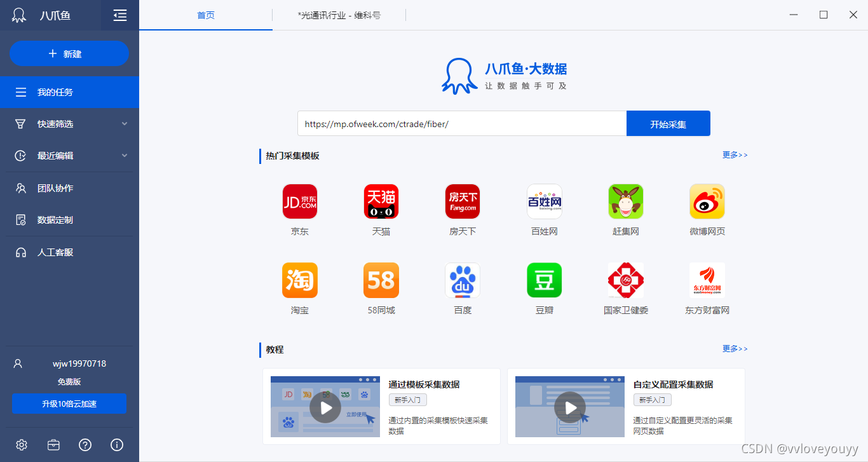868x462 pixels.
Task: Open 数据定制 in the sidebar
Action: (69, 220)
